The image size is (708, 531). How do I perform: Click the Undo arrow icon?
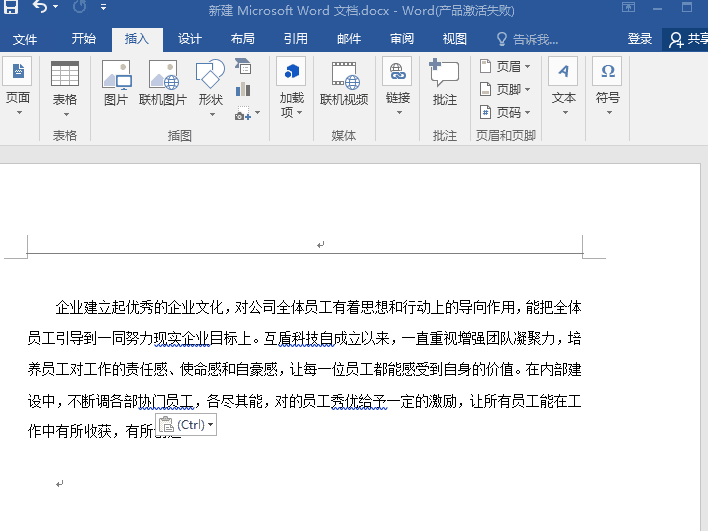(x=40, y=8)
